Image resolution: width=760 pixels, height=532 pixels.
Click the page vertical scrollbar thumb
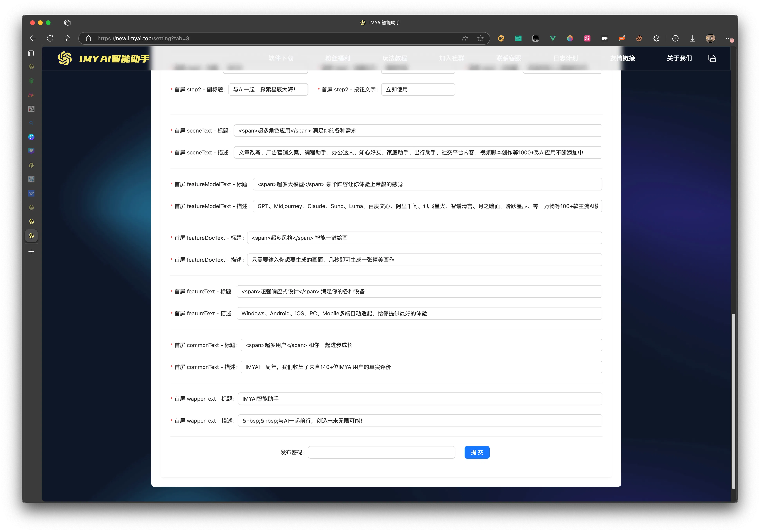point(734,401)
